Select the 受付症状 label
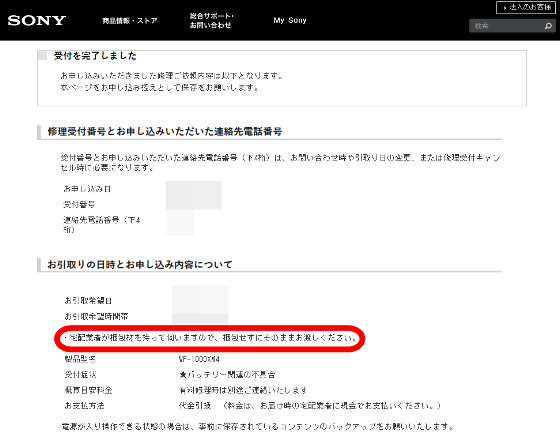This screenshot has height=441, width=560. [80, 375]
